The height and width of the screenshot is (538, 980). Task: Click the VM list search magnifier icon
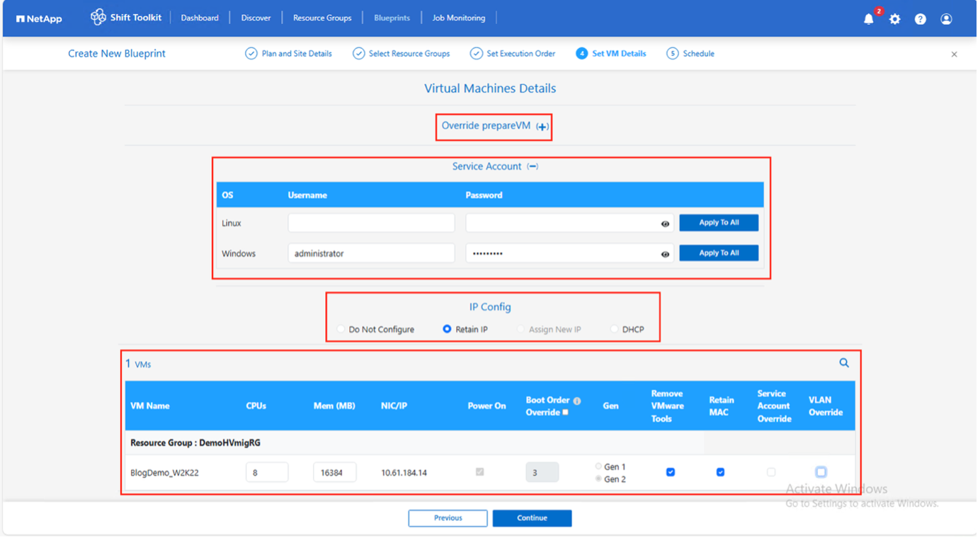[844, 362]
